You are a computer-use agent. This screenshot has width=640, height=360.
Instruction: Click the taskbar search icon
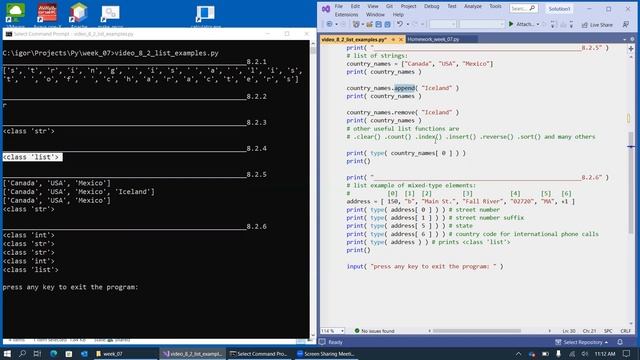coord(22,353)
